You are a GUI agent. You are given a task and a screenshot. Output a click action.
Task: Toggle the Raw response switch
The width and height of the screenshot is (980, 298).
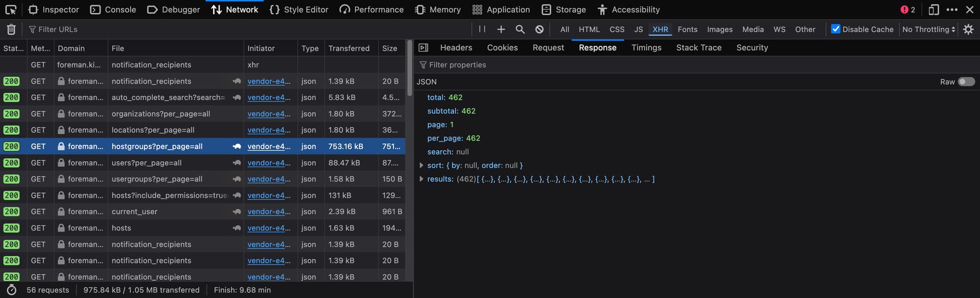point(966,82)
